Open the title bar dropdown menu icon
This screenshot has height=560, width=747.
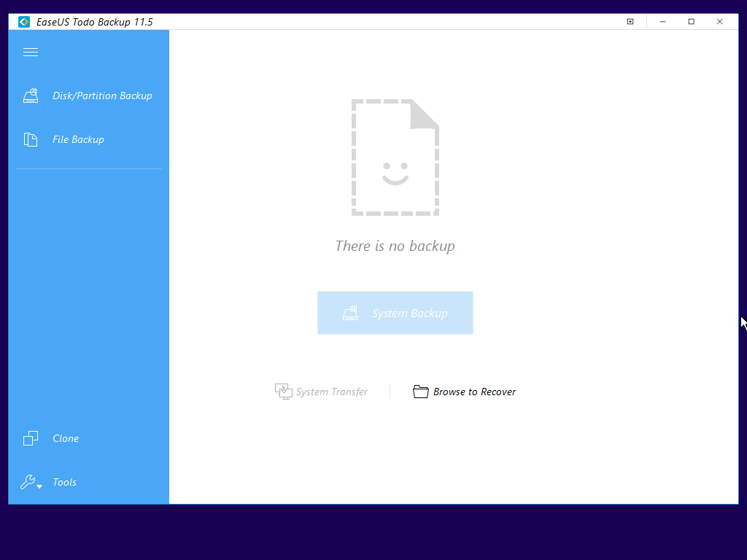[630, 21]
